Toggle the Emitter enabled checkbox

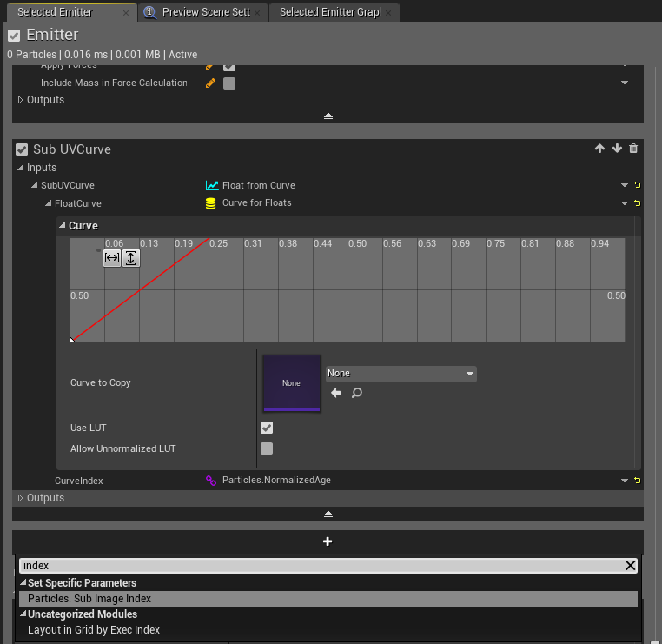(x=14, y=36)
